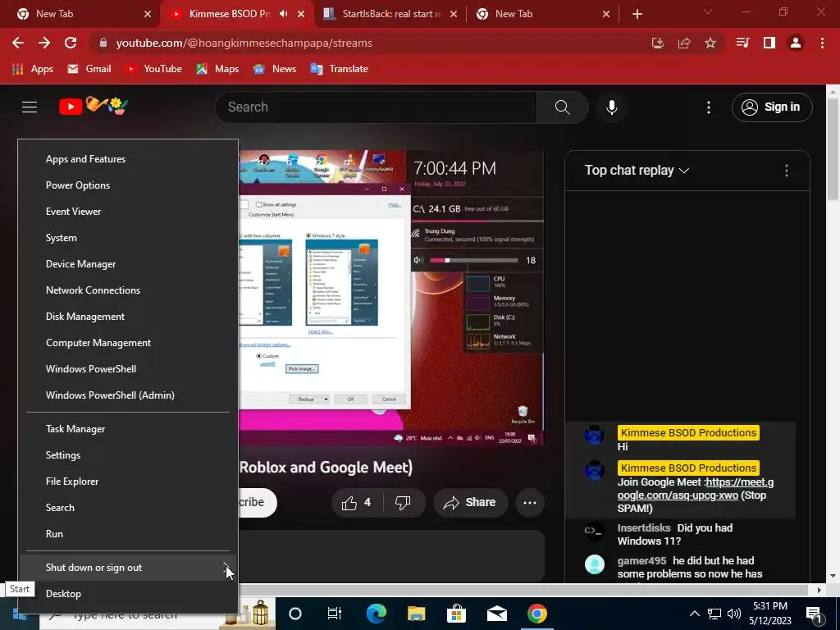Search with your voice microphone icon
Viewport: 840px width, 630px height.
tap(612, 107)
